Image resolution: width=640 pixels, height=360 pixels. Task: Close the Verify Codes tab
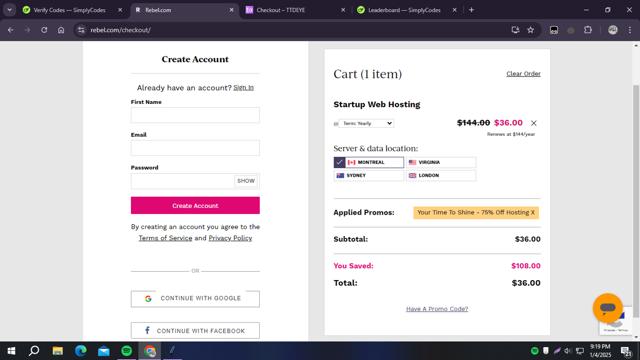(120, 10)
